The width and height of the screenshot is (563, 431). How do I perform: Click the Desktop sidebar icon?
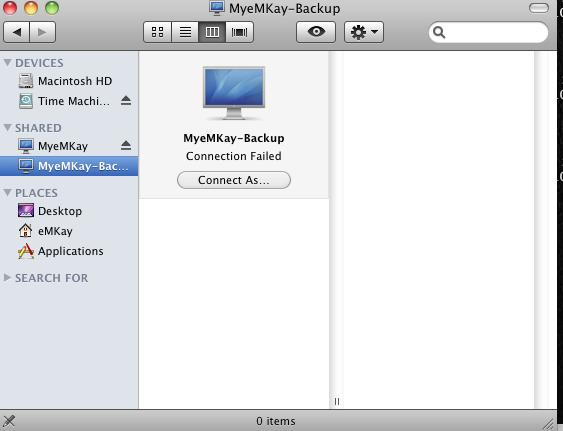pos(26,211)
